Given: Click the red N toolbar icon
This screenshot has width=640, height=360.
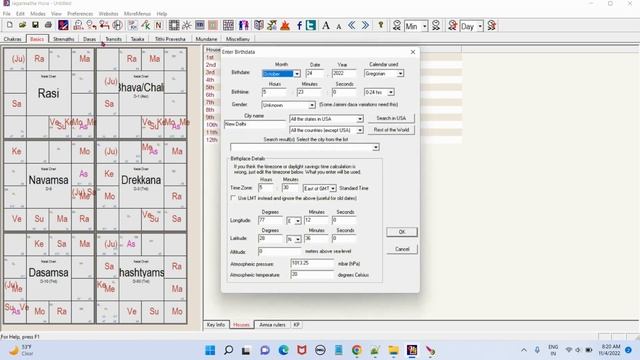Looking at the screenshot, I should [x=159, y=25].
